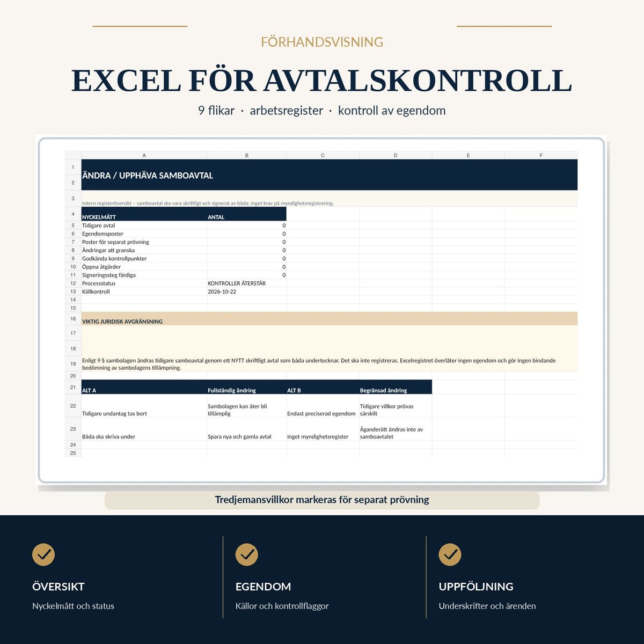Click the 0 value for Egendomsposter
This screenshot has width=644, height=644.
coord(247,234)
